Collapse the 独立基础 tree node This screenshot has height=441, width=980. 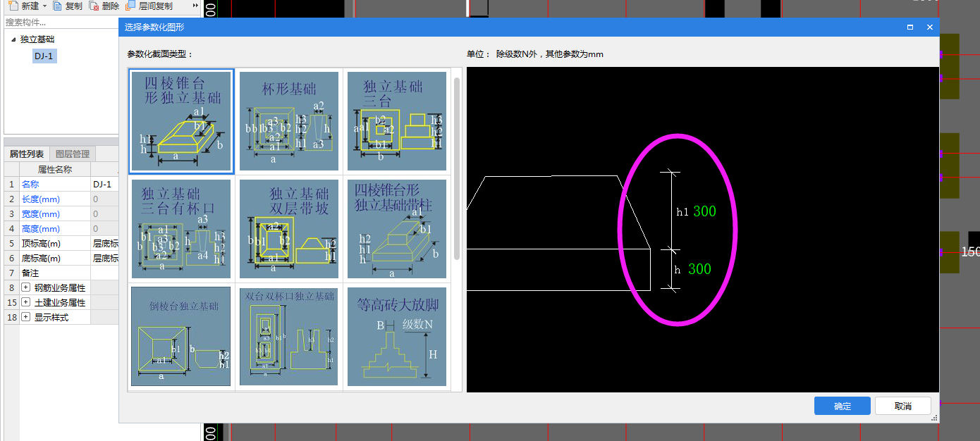(13, 39)
